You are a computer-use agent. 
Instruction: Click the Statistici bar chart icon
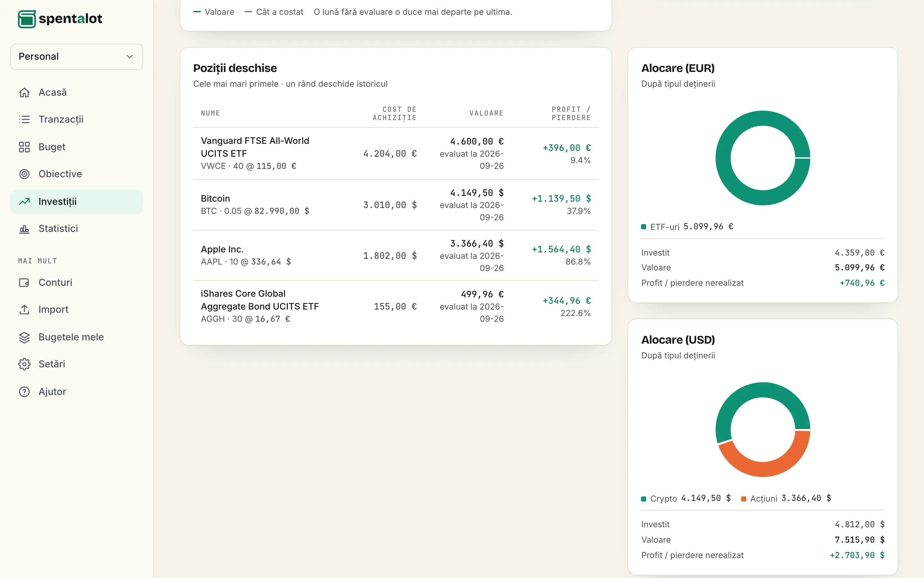(24, 229)
